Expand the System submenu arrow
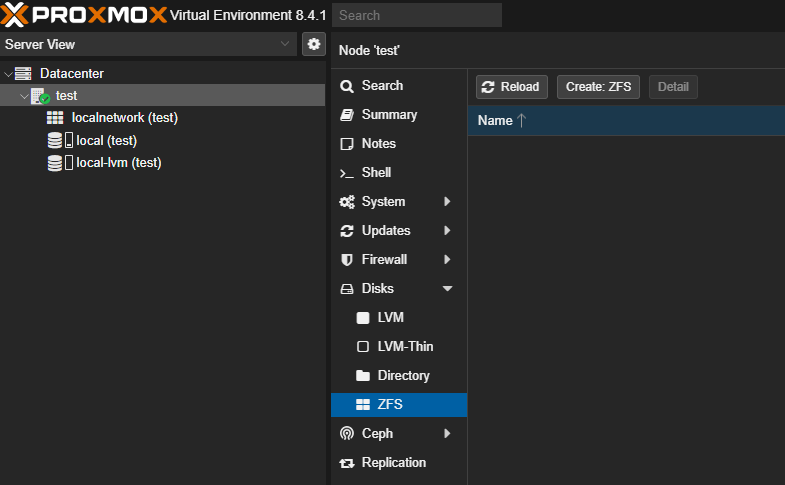Screen dimensions: 785x485 click(447, 202)
